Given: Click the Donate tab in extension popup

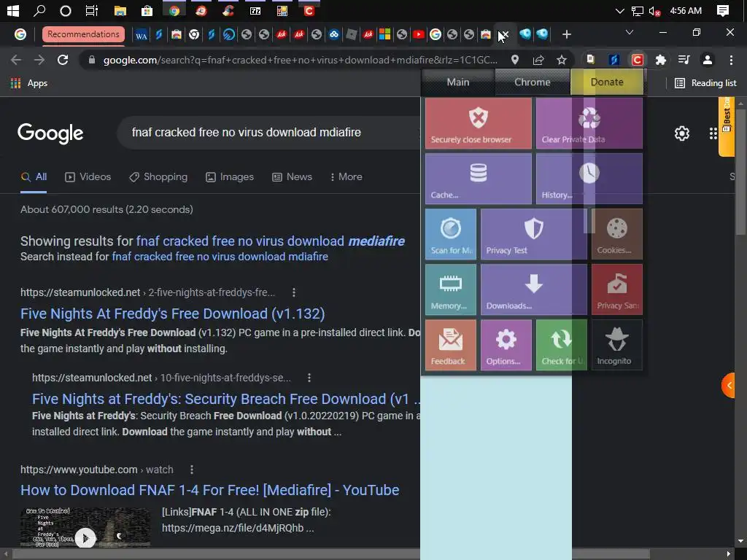Looking at the screenshot, I should tap(607, 82).
